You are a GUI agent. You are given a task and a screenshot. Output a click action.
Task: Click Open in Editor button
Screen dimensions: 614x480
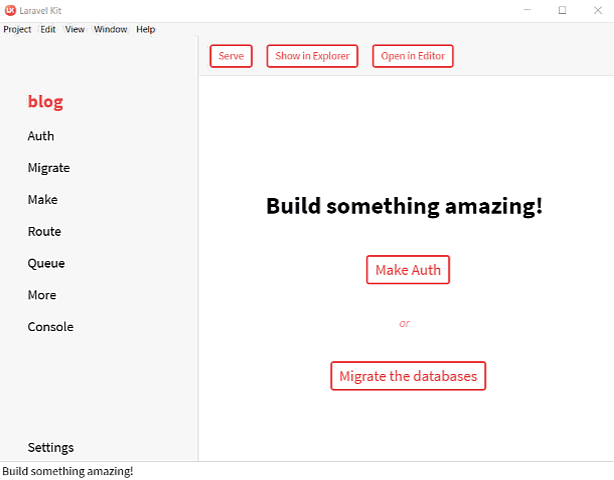click(x=413, y=56)
